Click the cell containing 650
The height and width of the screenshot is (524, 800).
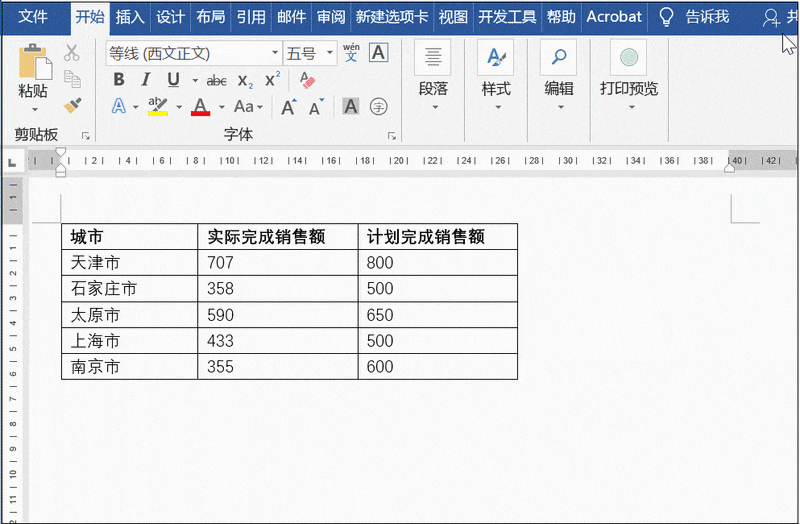point(438,315)
